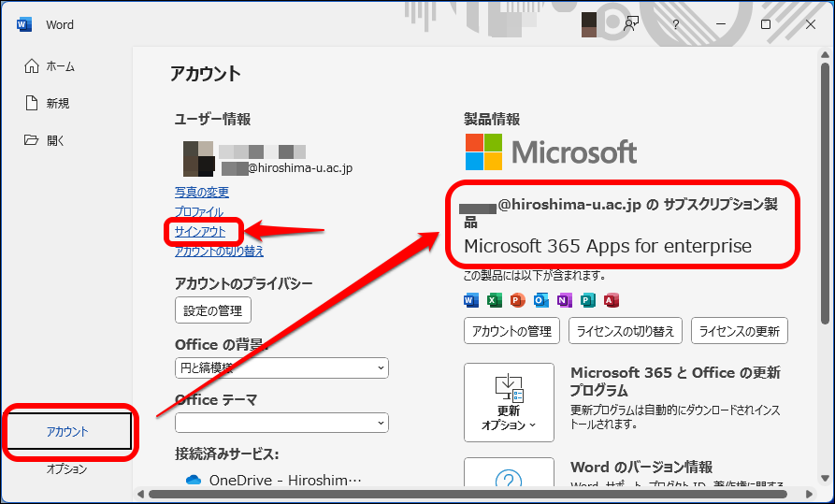Click the この製品には以下が含まれます text

point(534,276)
